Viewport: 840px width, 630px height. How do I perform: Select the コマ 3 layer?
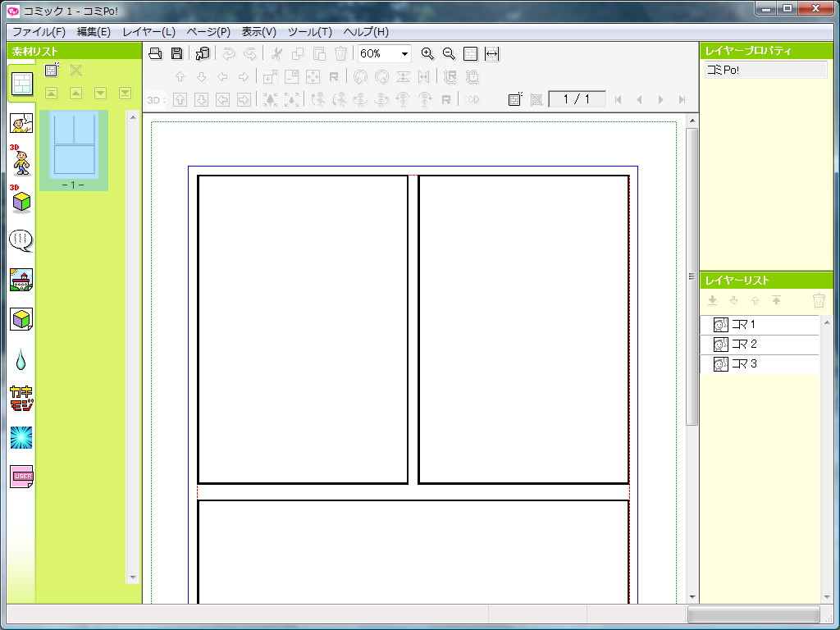pyautogui.click(x=760, y=364)
